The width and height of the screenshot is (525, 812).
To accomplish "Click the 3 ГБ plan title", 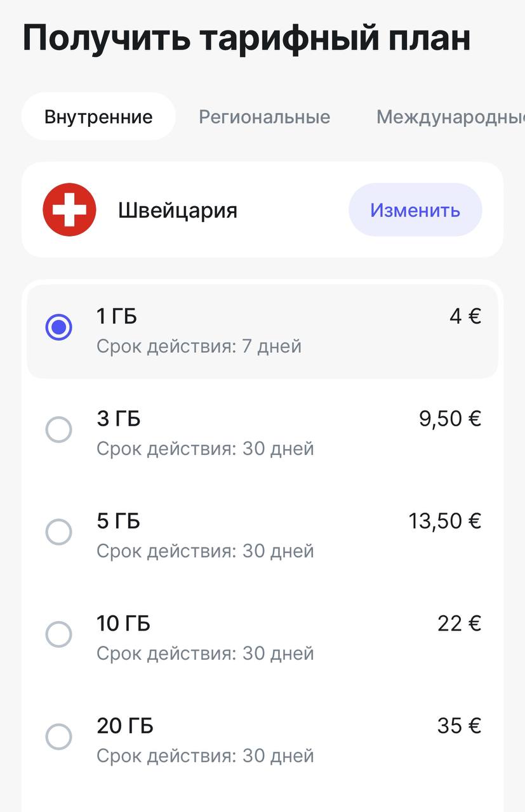I will tap(119, 419).
